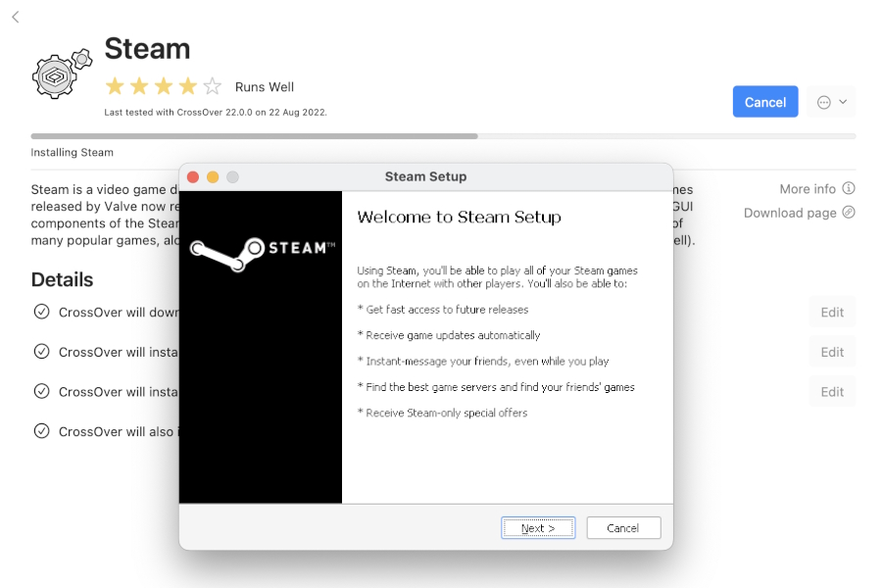Click the Steam gear app icon
The width and height of the screenshot is (882, 588).
coord(62,73)
